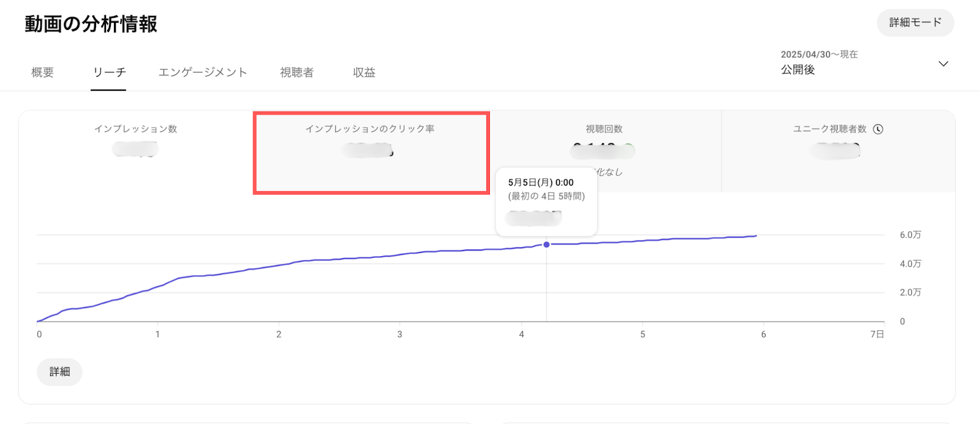Open the 収益 tab
The height and width of the screenshot is (424, 980).
[364, 72]
